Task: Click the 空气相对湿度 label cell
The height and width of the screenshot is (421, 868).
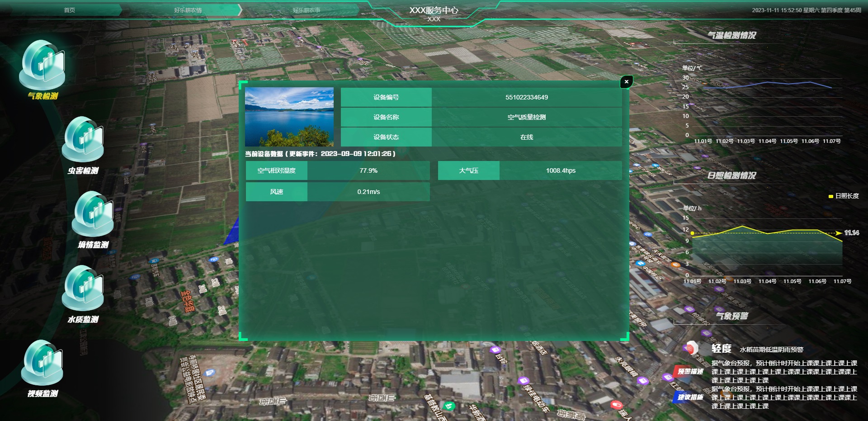Action: 277,170
